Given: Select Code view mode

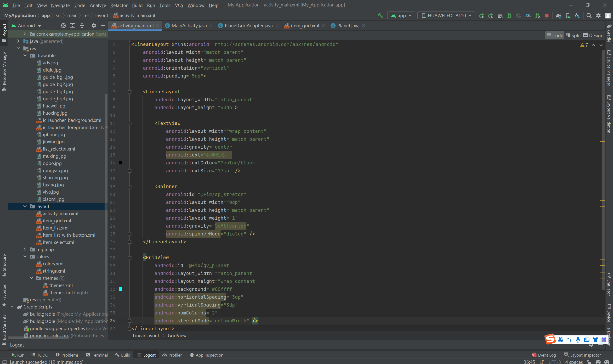Looking at the screenshot, I should click(x=555, y=35).
